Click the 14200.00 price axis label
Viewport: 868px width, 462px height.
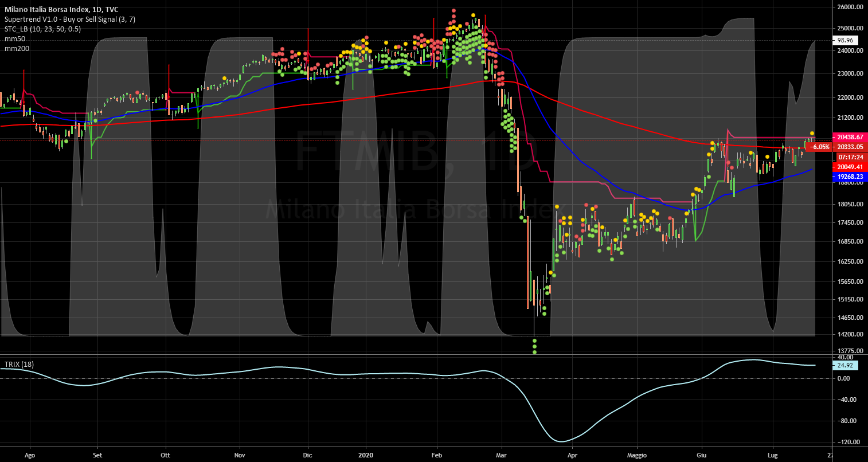tap(850, 334)
